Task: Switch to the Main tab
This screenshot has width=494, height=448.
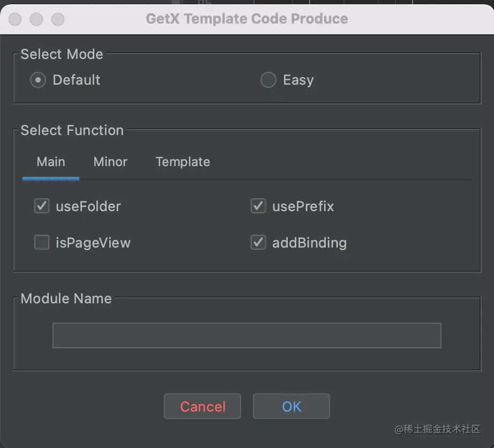Action: pos(51,162)
